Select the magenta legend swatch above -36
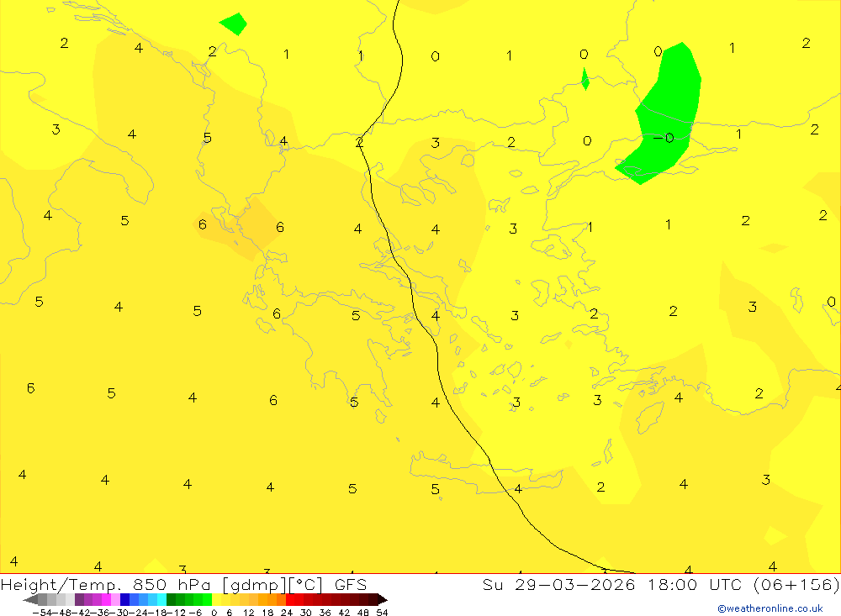 click(106, 600)
